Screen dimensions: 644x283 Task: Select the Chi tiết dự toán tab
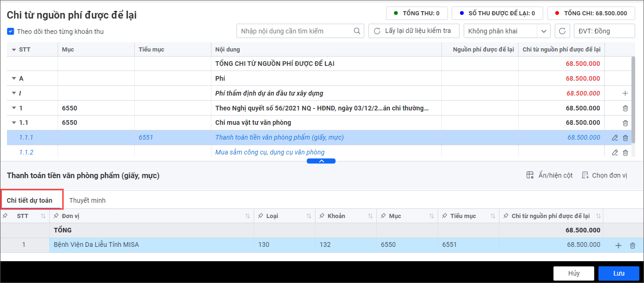[x=29, y=200]
